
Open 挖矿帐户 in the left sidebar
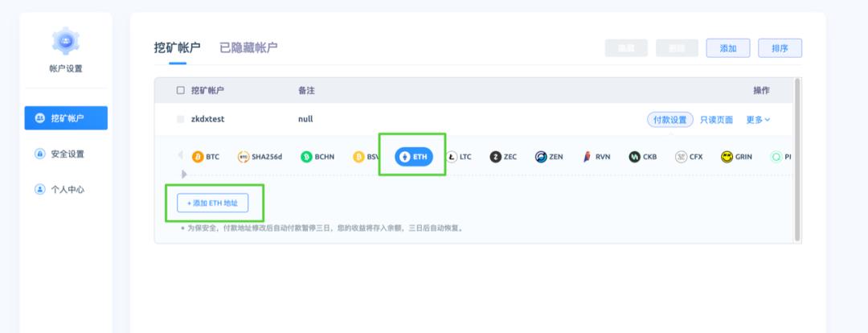pos(66,118)
